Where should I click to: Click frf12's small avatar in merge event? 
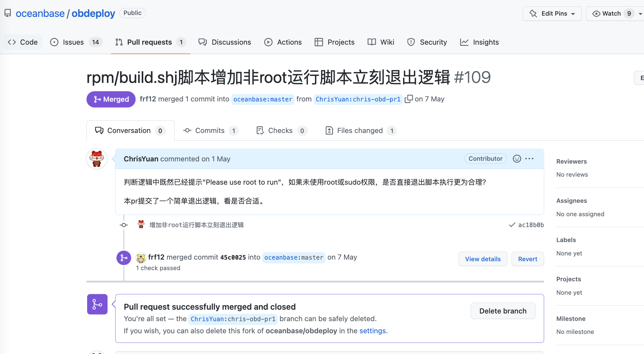(141, 258)
